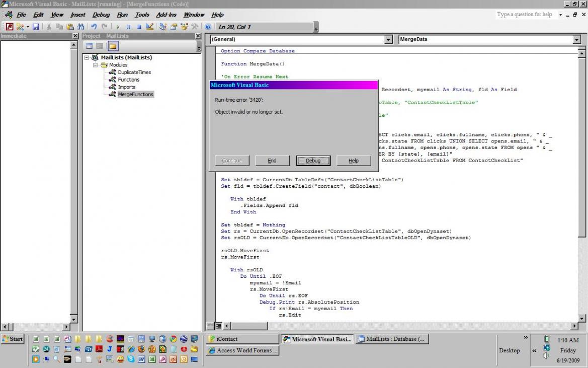Click the Paste clipboard icon
This screenshot has width=588, height=368.
[70, 27]
